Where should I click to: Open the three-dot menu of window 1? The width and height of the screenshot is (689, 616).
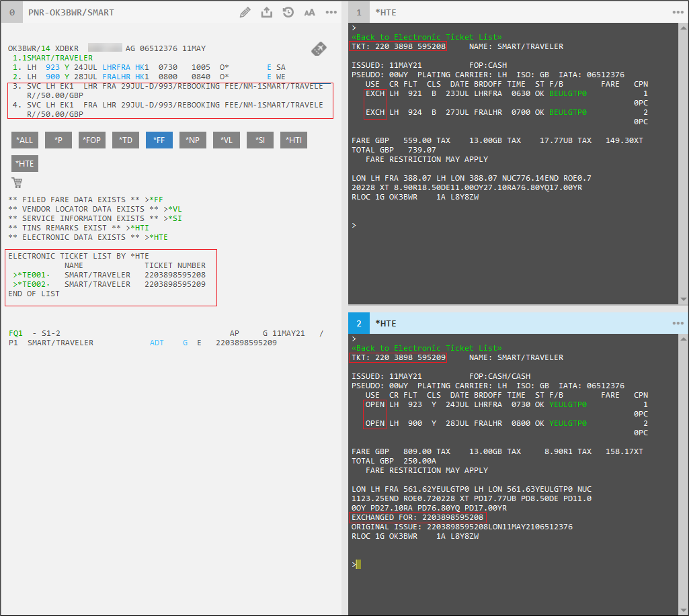coord(678,12)
